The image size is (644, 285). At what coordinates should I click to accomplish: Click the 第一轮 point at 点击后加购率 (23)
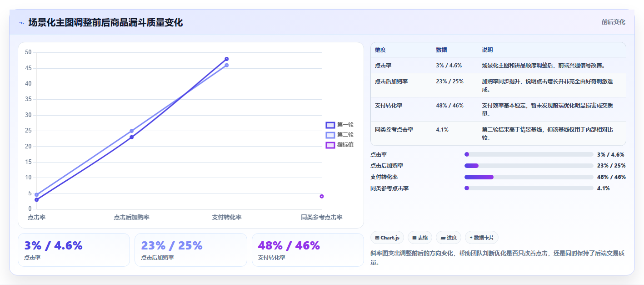(131, 137)
